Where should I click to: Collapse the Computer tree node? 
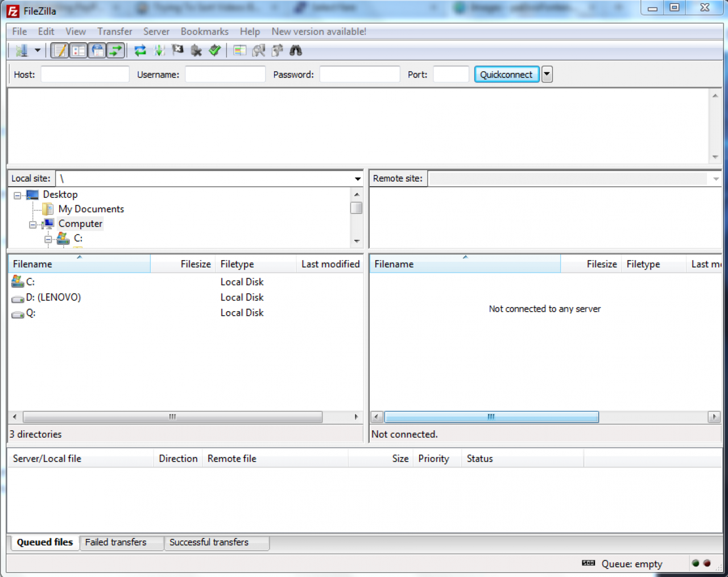[33, 225]
